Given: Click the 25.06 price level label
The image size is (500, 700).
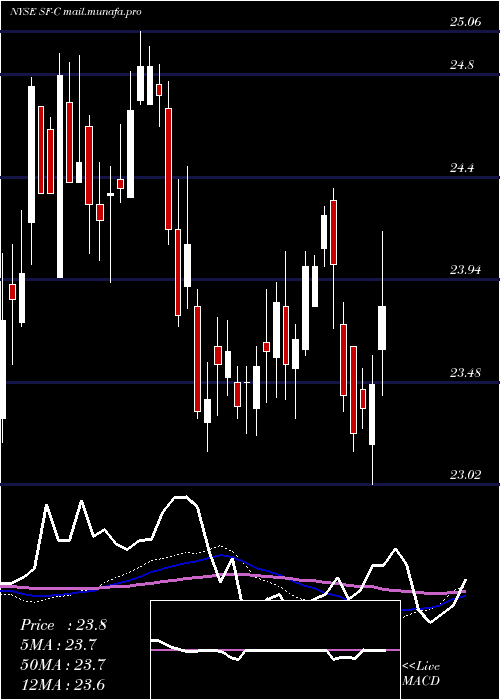Looking at the screenshot, I should [466, 21].
